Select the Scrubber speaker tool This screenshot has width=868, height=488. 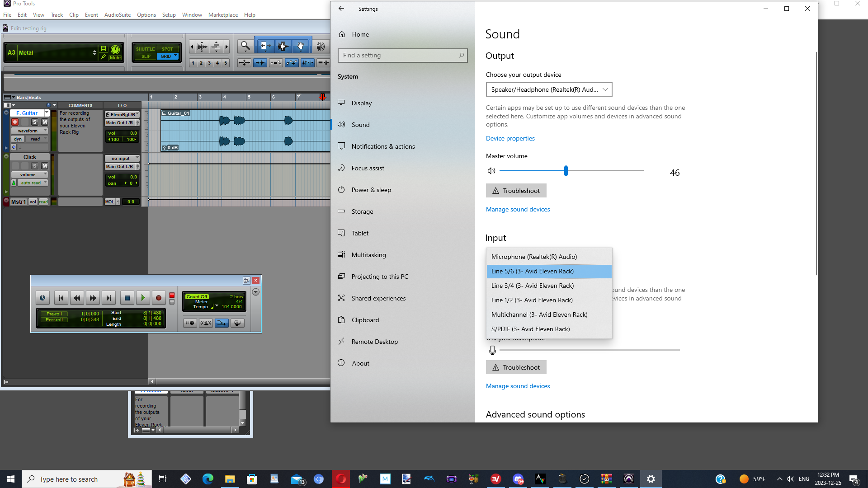(x=321, y=46)
